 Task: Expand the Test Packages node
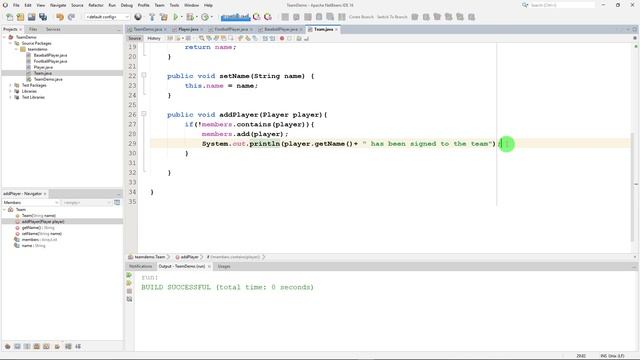coord(10,85)
